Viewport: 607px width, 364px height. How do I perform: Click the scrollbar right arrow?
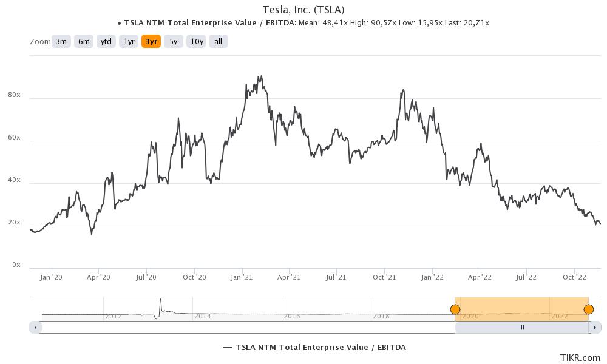(x=595, y=328)
